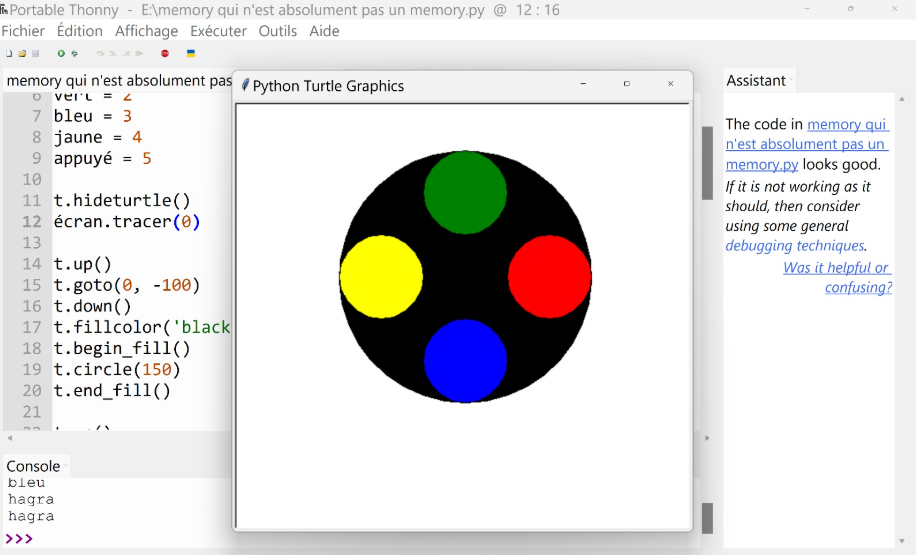Click the Ukraine flag toolbar icon
Image resolution: width=916 pixels, height=555 pixels.
coord(191,53)
